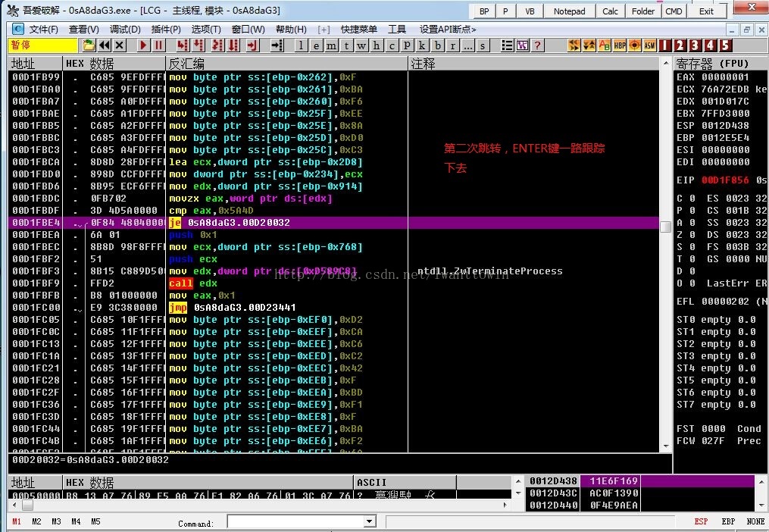Screen dimensions: 769x532
Task: Click the Step into icon
Action: click(x=183, y=45)
